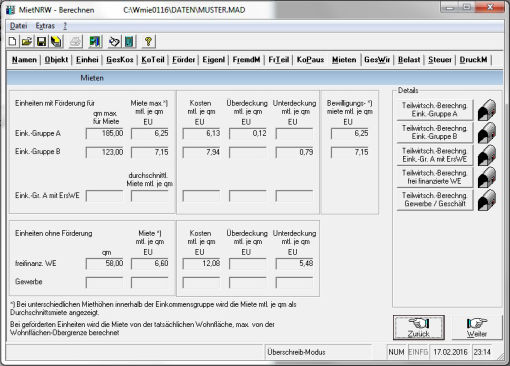Click freifinanz. WE qm field 58,00
This screenshot has width=510, height=366.
[x=105, y=264]
